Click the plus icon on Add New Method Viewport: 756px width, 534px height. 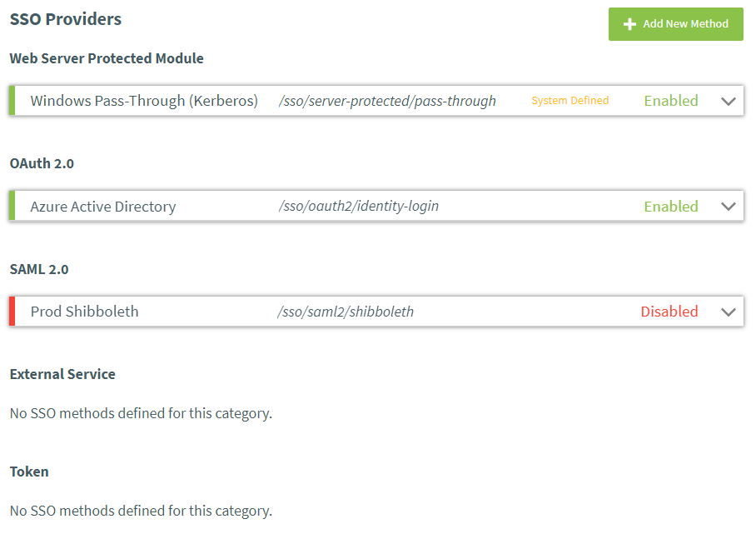[x=629, y=24]
